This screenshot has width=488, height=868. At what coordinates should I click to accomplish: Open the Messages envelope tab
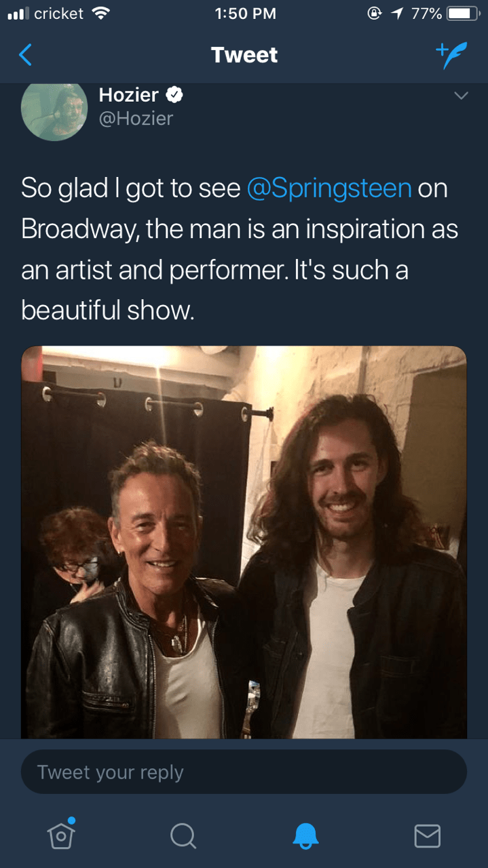(x=427, y=835)
